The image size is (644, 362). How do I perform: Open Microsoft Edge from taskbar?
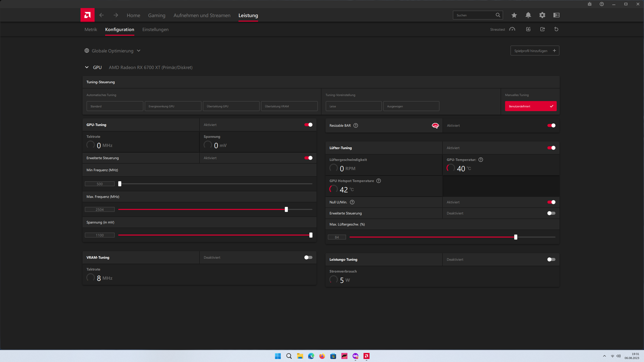(x=311, y=356)
